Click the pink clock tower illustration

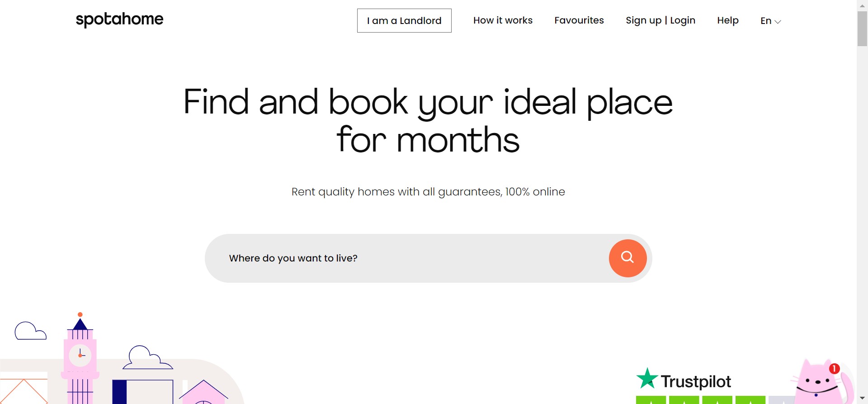point(80,357)
